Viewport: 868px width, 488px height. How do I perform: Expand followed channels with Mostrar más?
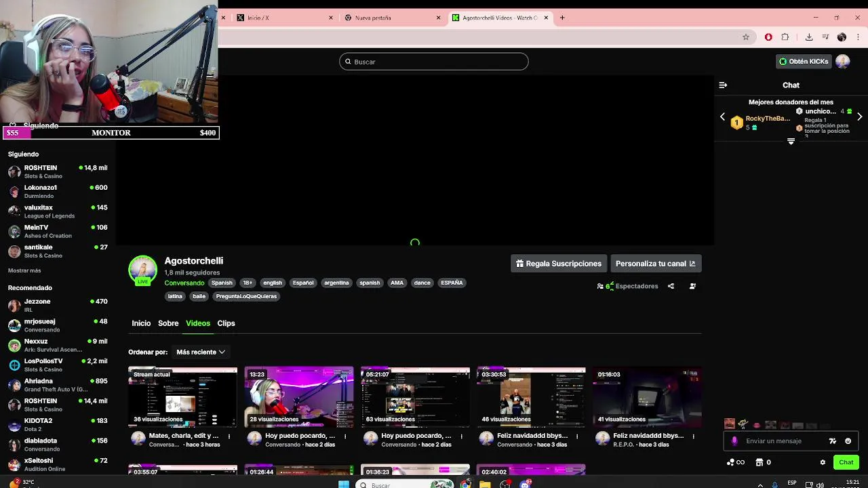click(24, 270)
